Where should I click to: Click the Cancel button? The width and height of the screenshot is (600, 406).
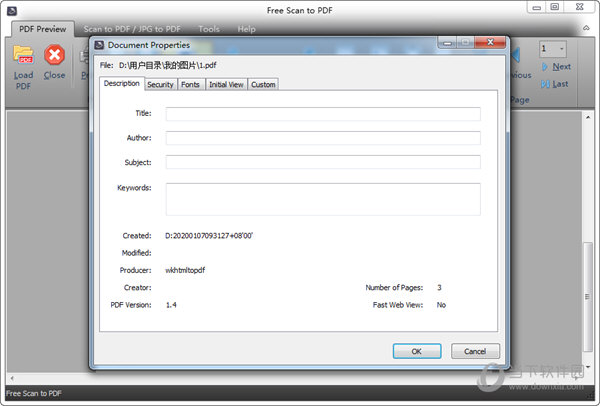[475, 351]
